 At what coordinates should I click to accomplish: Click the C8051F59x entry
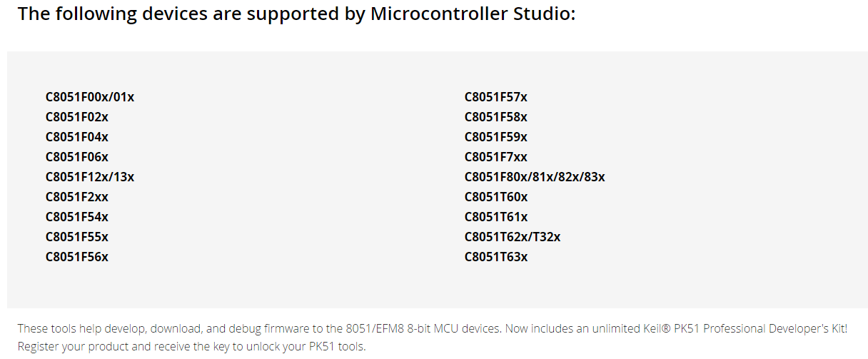tap(496, 137)
